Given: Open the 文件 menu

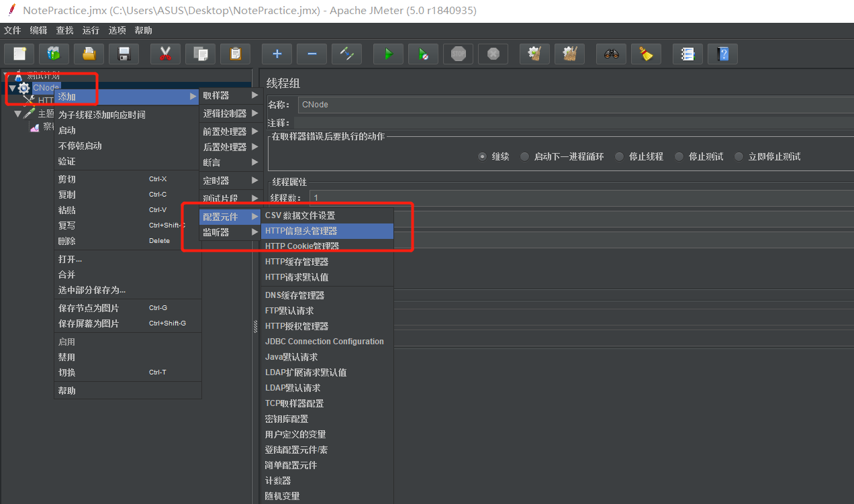Looking at the screenshot, I should [13, 30].
